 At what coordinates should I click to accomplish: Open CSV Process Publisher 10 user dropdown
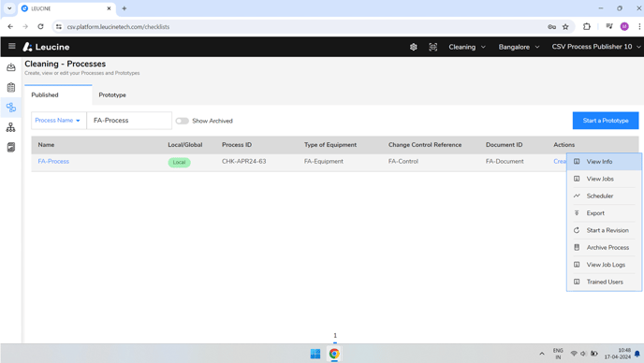click(x=596, y=47)
